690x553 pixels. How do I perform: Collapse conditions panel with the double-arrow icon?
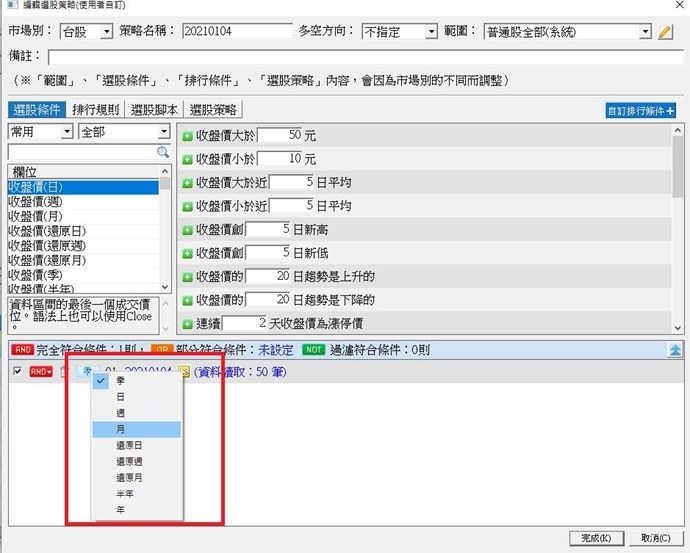[x=676, y=350]
